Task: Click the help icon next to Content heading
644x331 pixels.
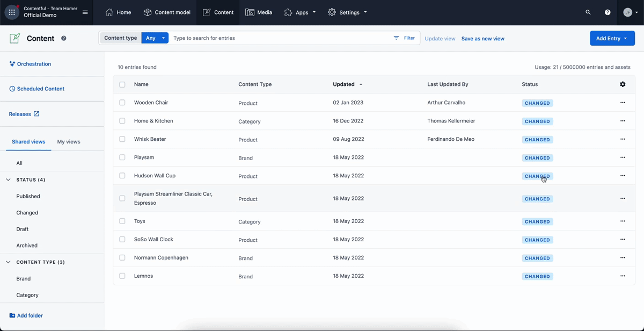Action: pos(64,38)
